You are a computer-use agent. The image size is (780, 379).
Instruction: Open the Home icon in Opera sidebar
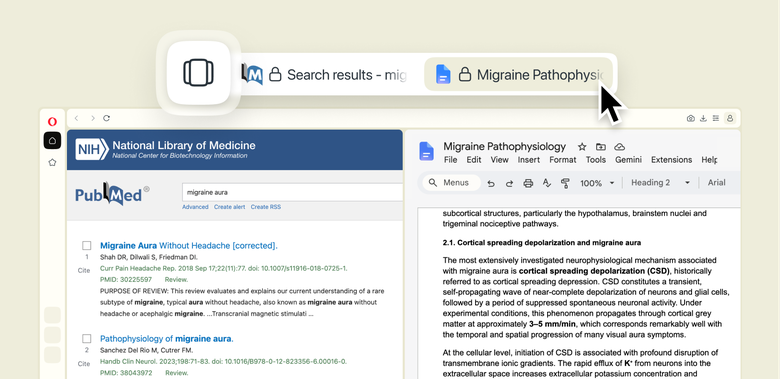pyautogui.click(x=52, y=140)
